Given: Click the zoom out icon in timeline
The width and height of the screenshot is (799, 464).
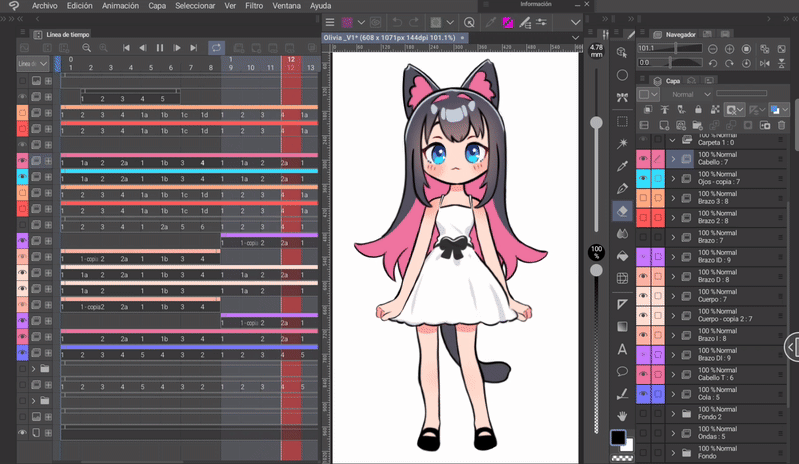Looking at the screenshot, I should pos(87,48).
